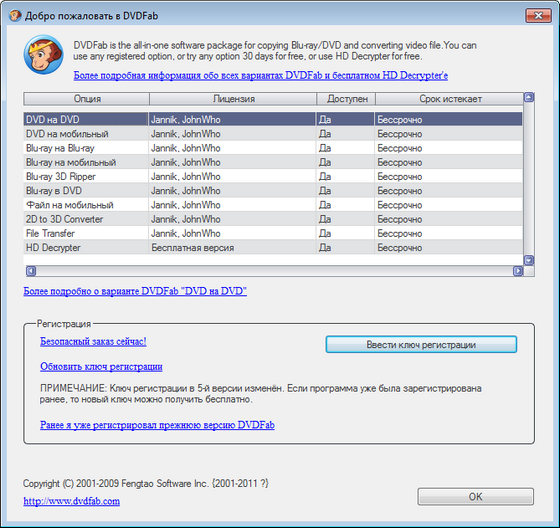560x528 pixels.
Task: Open details link for DVD на DVD option
Action: tap(135, 291)
